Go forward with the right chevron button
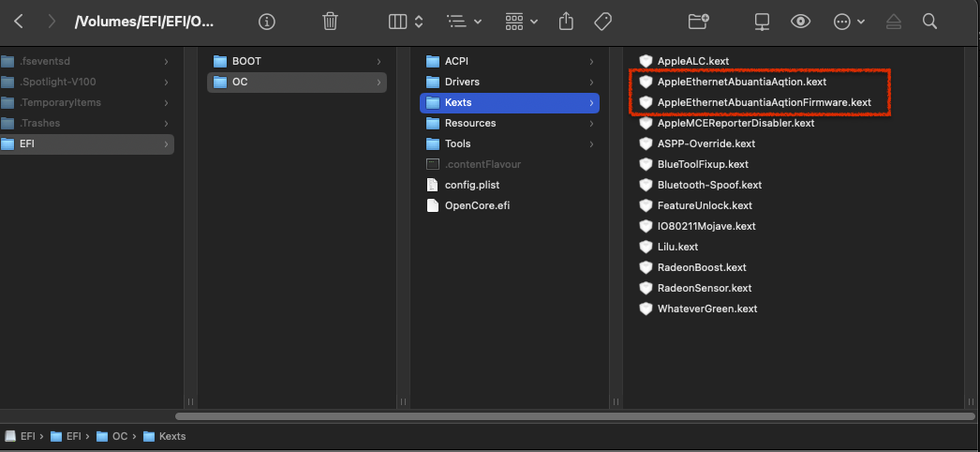This screenshot has height=452, width=980. click(x=52, y=22)
